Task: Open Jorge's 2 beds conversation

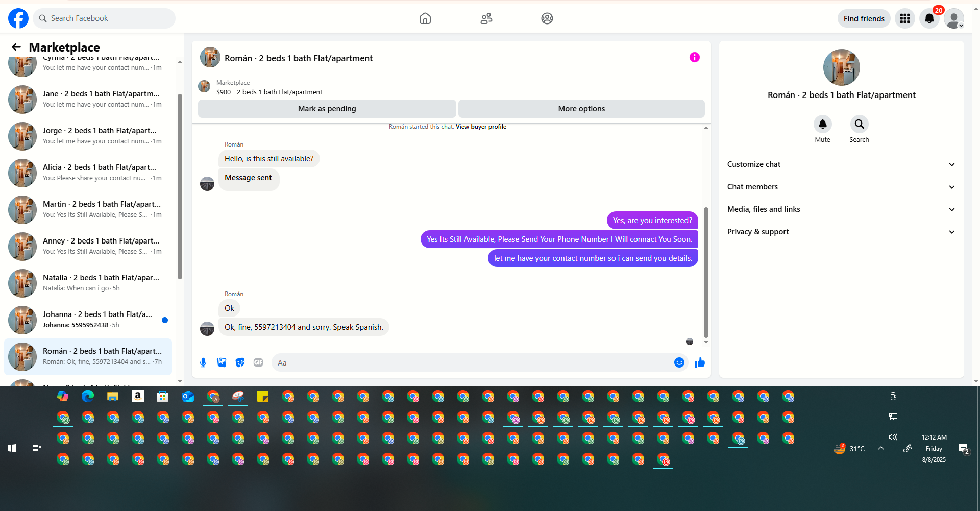Action: click(x=88, y=136)
